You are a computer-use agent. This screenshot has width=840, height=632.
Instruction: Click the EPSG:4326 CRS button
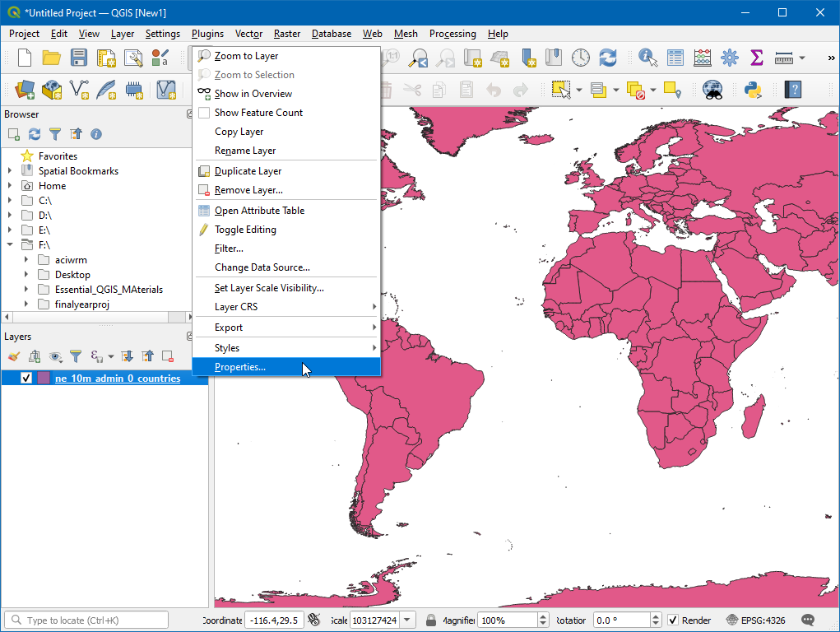pos(754,620)
